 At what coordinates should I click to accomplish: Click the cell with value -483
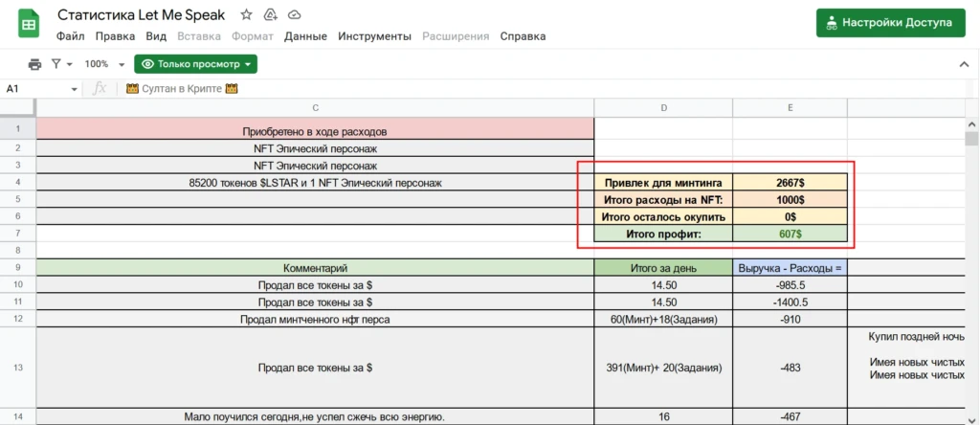[x=790, y=368]
